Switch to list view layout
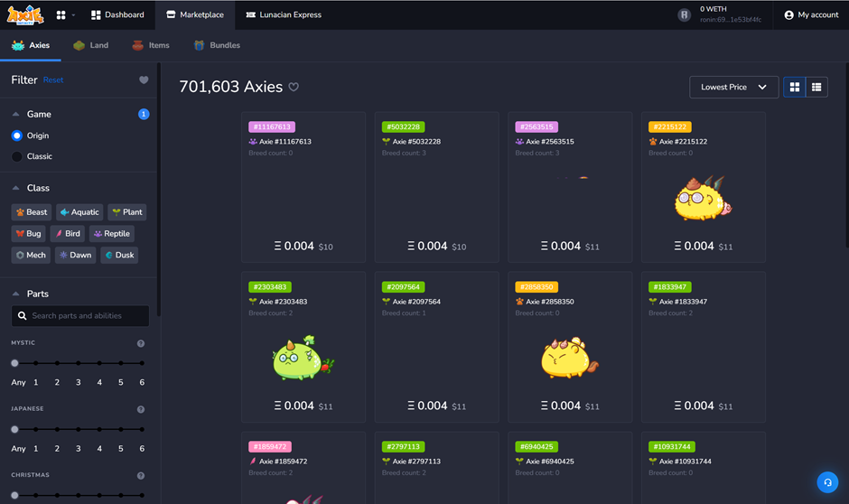849x504 pixels. tap(816, 87)
